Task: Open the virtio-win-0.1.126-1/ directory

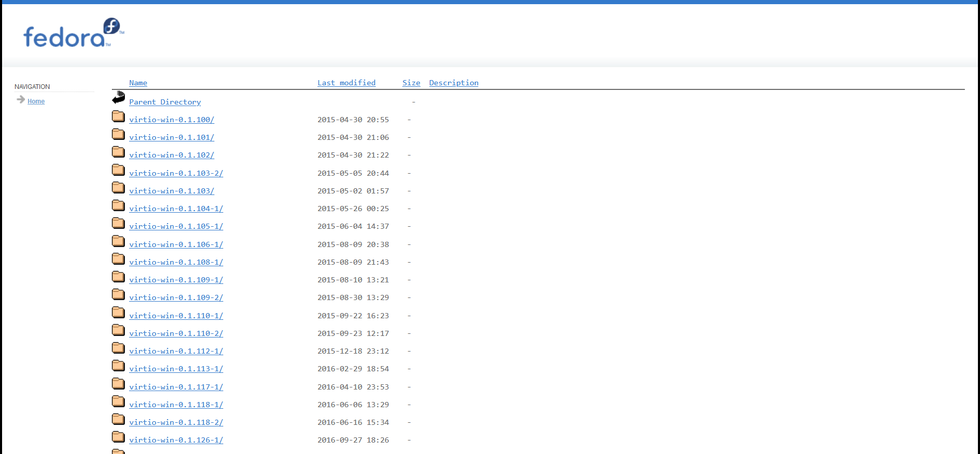Action: (x=176, y=440)
